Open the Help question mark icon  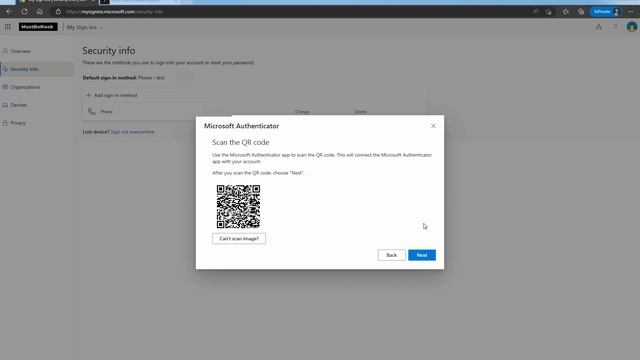click(x=615, y=27)
